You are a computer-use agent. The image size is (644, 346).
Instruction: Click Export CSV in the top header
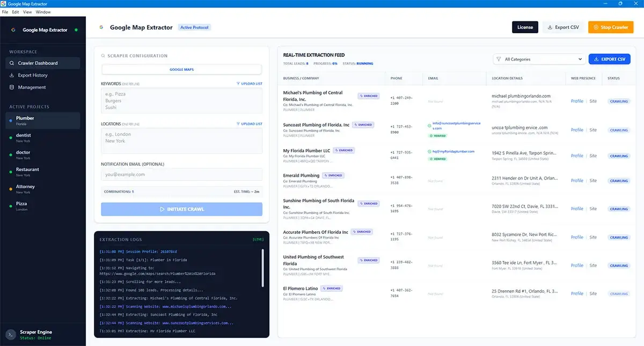(x=563, y=27)
